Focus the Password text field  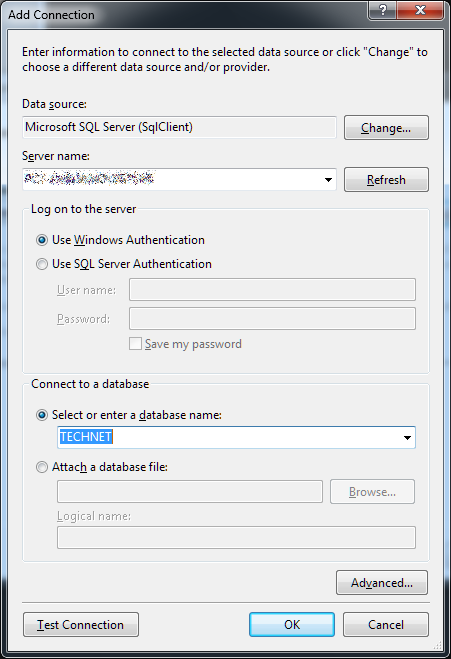272,319
